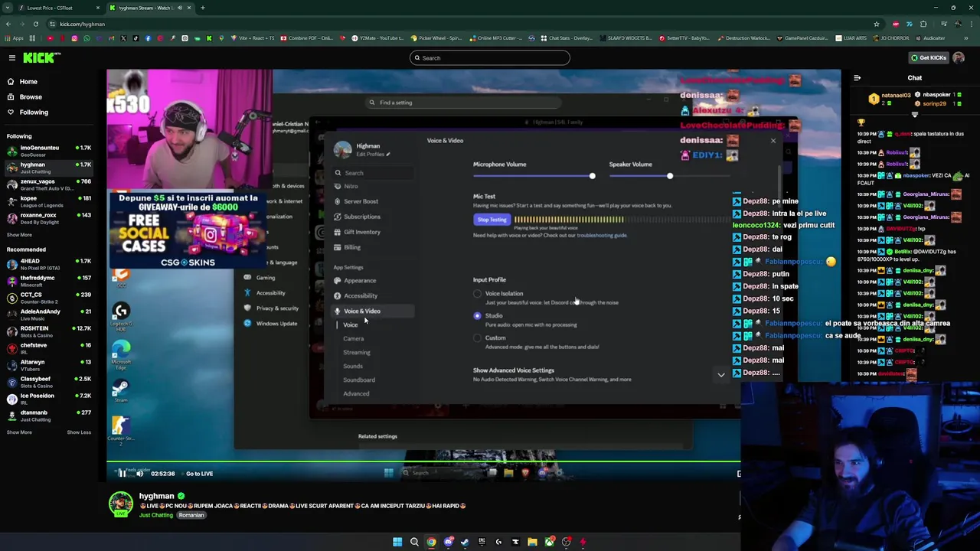Open roxanne_roxx channel
The width and height of the screenshot is (980, 551).
50,218
